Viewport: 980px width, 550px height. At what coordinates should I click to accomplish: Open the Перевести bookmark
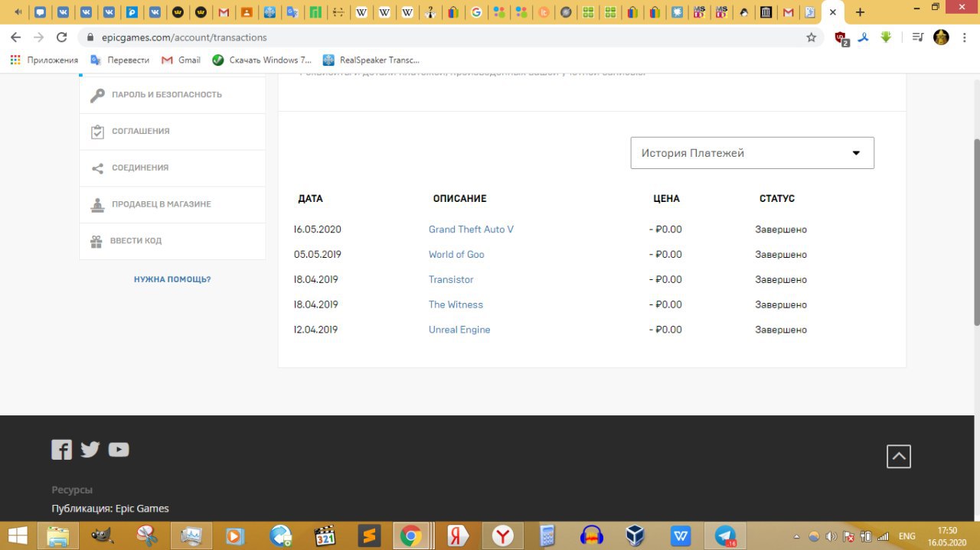[120, 60]
